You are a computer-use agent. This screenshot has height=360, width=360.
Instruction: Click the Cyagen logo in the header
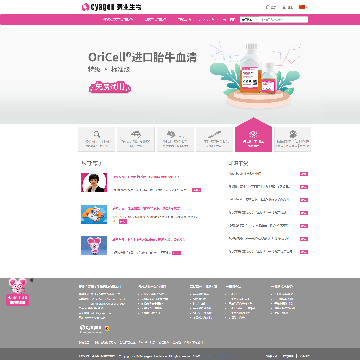(x=112, y=7)
